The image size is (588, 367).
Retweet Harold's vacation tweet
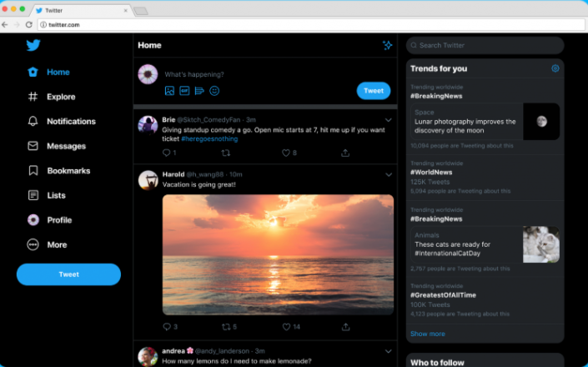[x=226, y=327]
